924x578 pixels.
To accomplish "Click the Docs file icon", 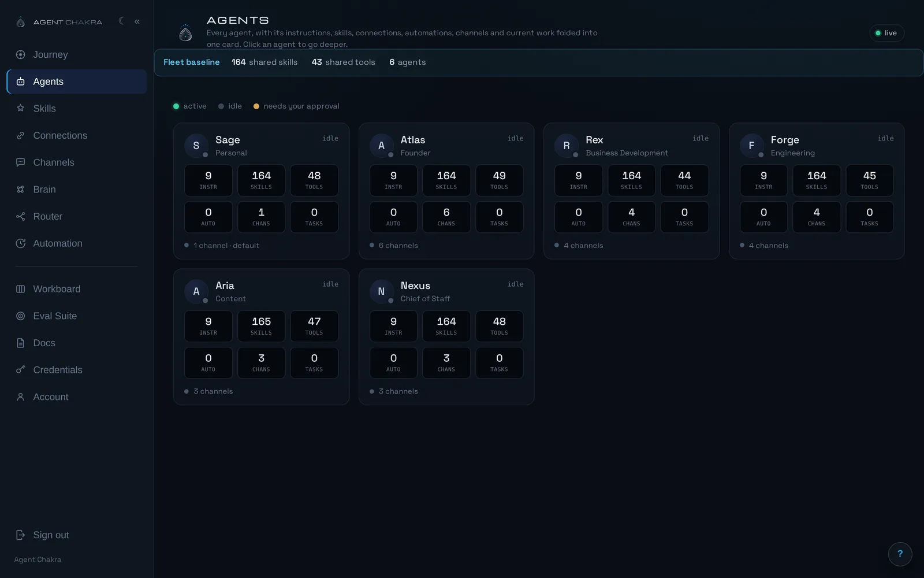I will pos(21,343).
